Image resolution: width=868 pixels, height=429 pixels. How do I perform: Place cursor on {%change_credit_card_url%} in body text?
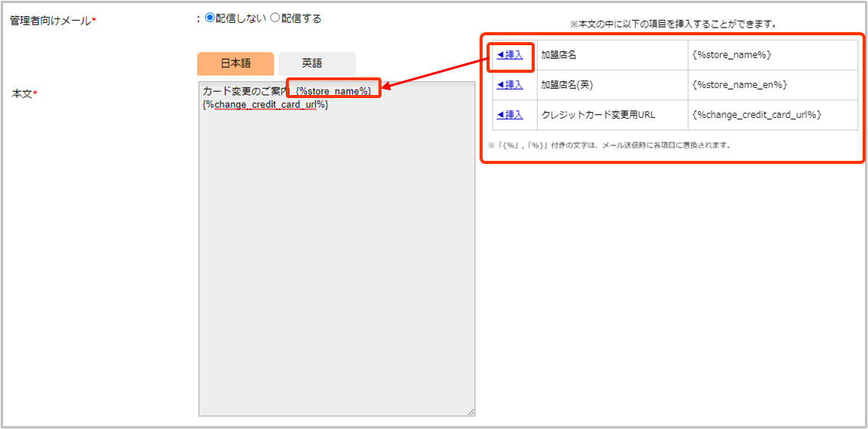click(265, 104)
